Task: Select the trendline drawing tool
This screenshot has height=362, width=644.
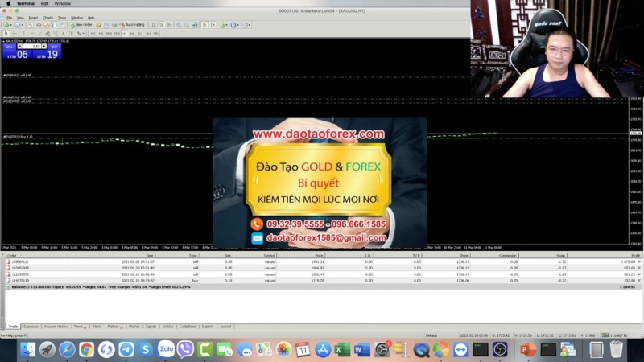Action: [x=39, y=33]
